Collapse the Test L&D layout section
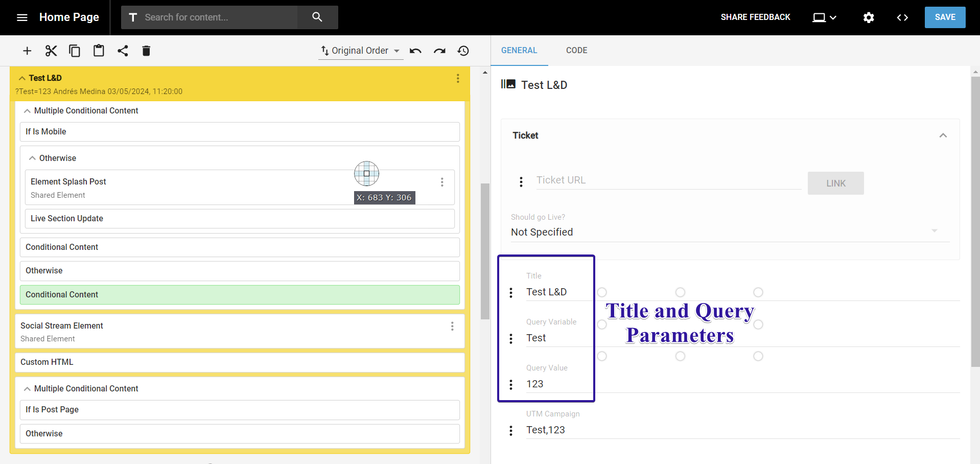 point(22,78)
